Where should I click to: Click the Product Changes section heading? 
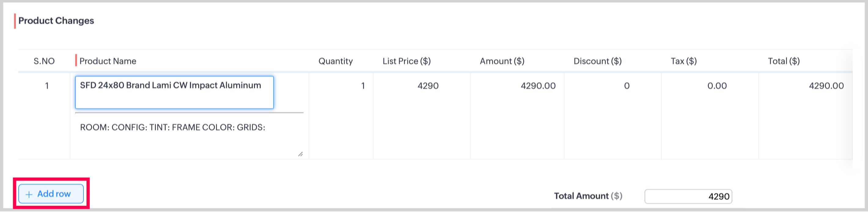(x=56, y=21)
